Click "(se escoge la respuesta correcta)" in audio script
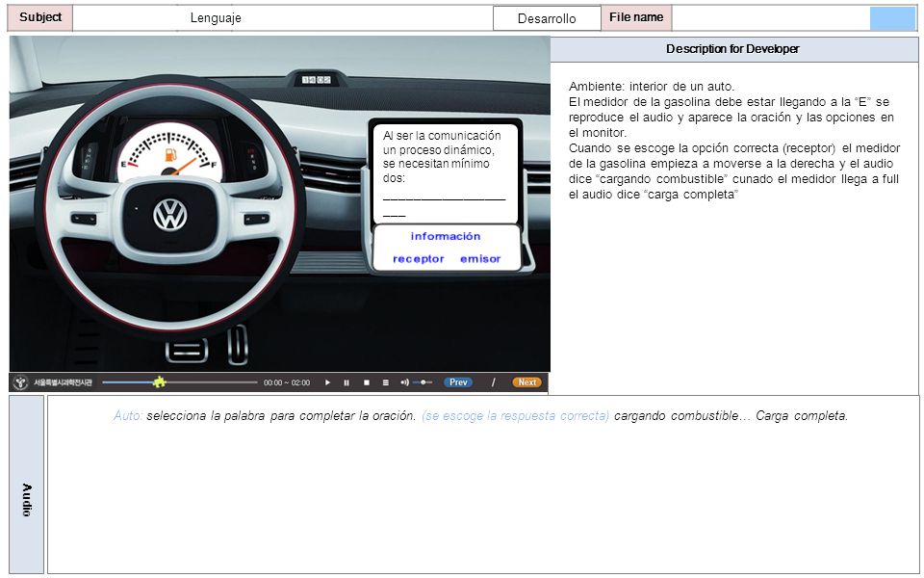Viewport: 924px width, 578px height. 516,416
